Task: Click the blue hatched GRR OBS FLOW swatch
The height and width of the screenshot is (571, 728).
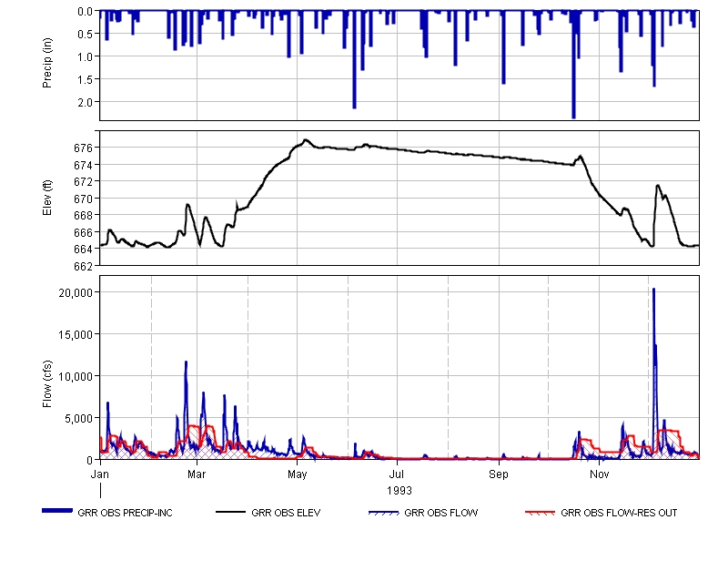Action: click(x=383, y=513)
